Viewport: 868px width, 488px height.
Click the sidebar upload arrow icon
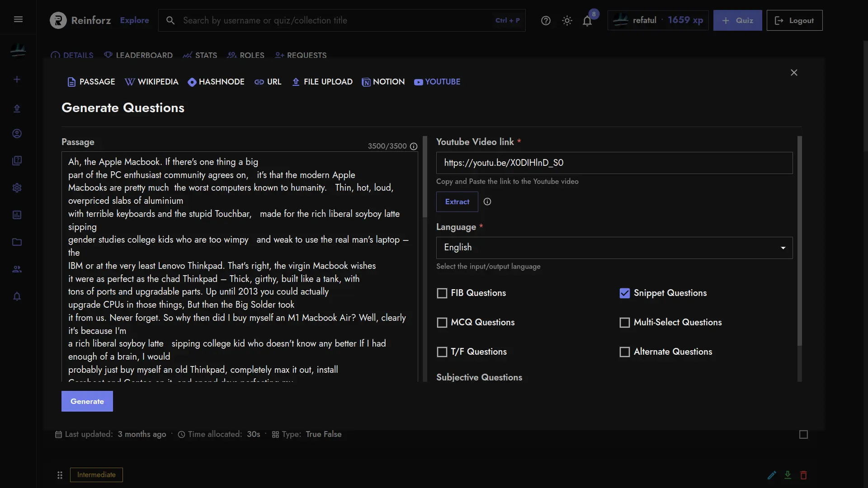pyautogui.click(x=17, y=108)
